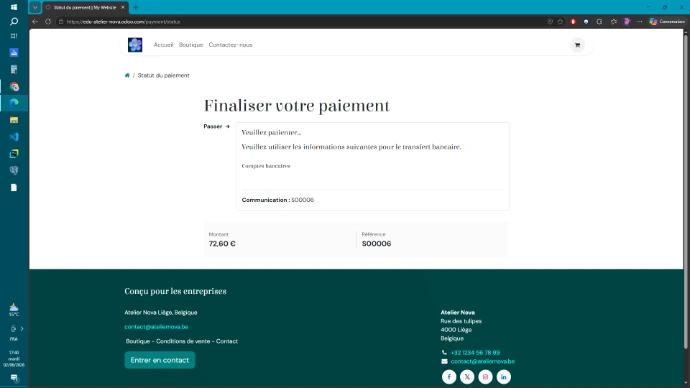Open the Accueil menu item
690x388 pixels.
(163, 45)
